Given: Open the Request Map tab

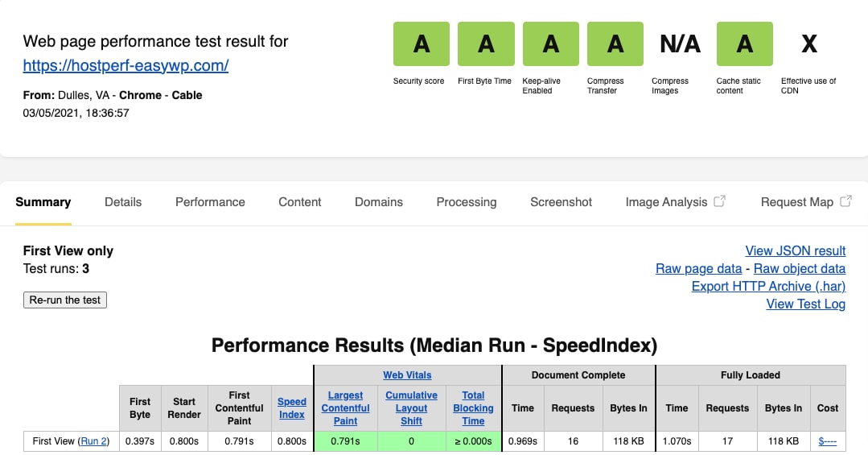Looking at the screenshot, I should [805, 201].
